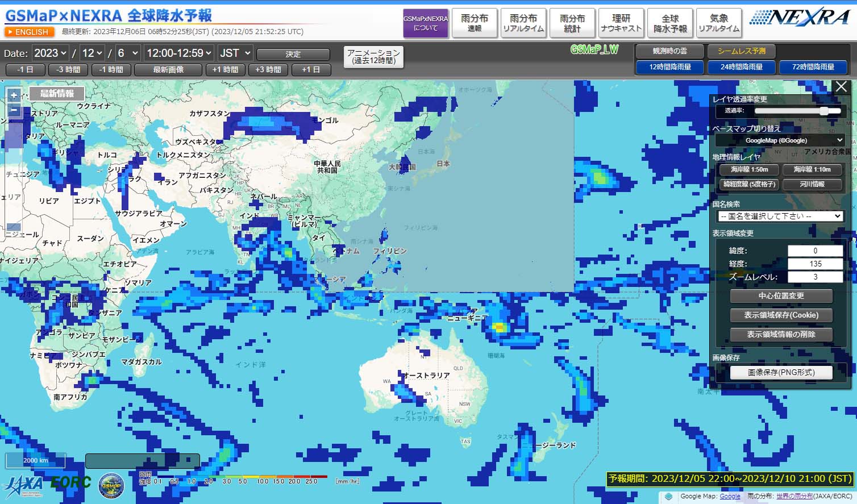Click the 2000 km scale bar
The width and height of the screenshot is (857, 504).
pyautogui.click(x=36, y=460)
